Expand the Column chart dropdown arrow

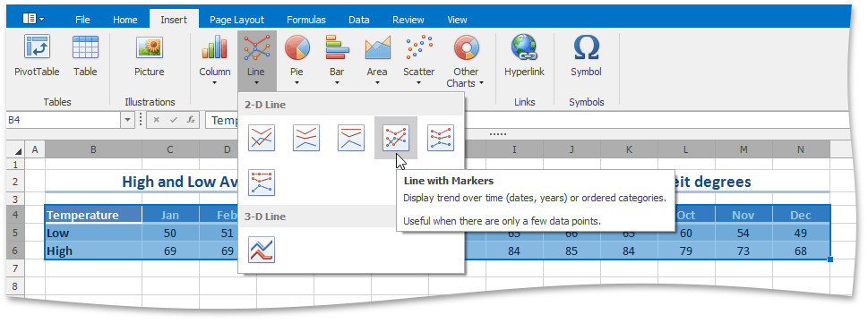[x=215, y=83]
